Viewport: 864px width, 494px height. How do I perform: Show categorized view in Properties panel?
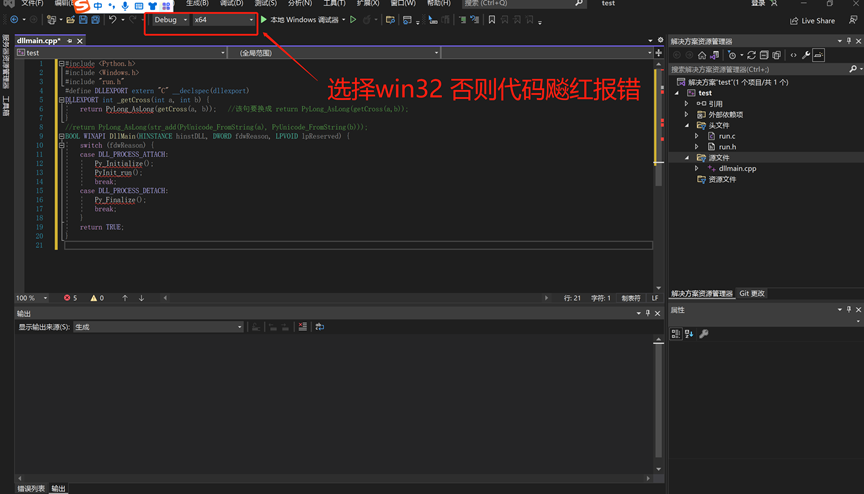pyautogui.click(x=676, y=334)
